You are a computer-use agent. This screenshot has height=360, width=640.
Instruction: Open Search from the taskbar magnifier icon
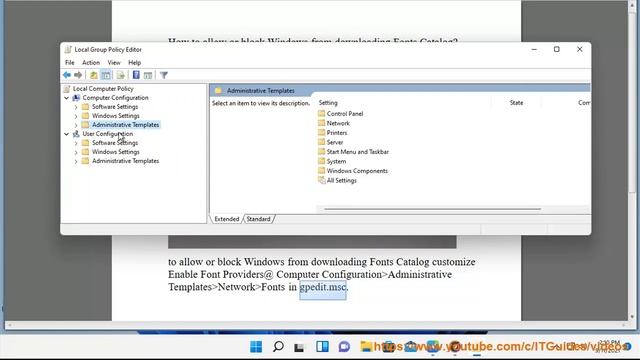coord(278,347)
